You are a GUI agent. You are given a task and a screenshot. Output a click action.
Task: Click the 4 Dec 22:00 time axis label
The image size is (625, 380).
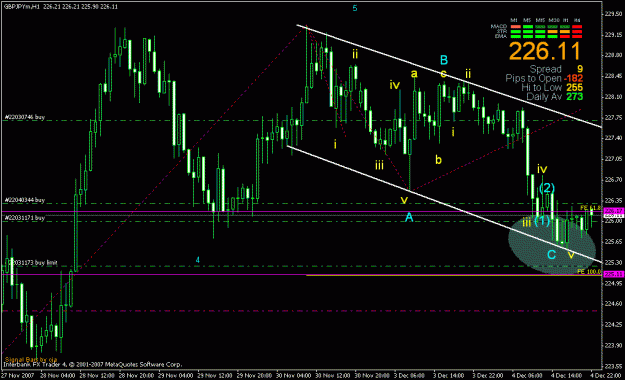605,376
